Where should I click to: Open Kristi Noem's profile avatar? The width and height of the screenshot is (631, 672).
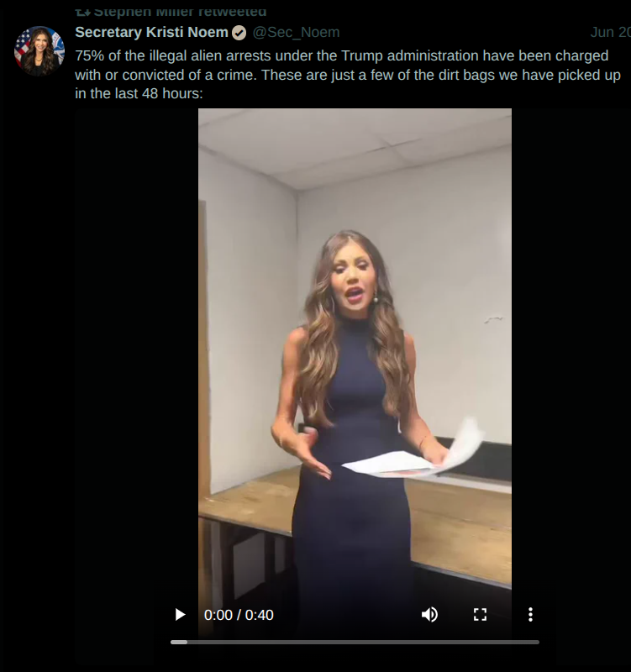[x=39, y=51]
